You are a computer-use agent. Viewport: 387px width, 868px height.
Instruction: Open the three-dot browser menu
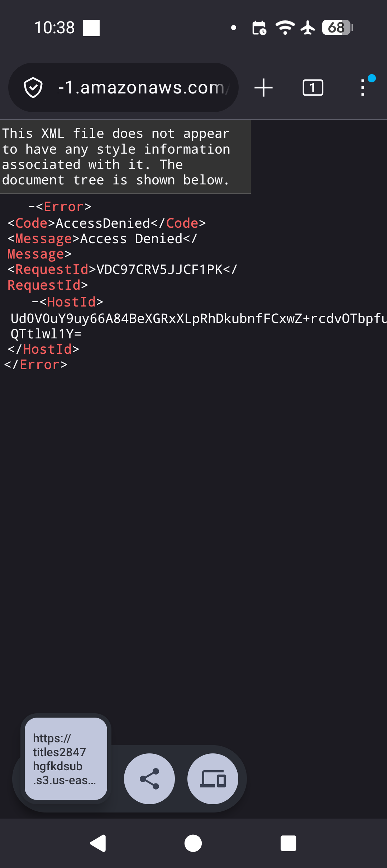[x=363, y=88]
